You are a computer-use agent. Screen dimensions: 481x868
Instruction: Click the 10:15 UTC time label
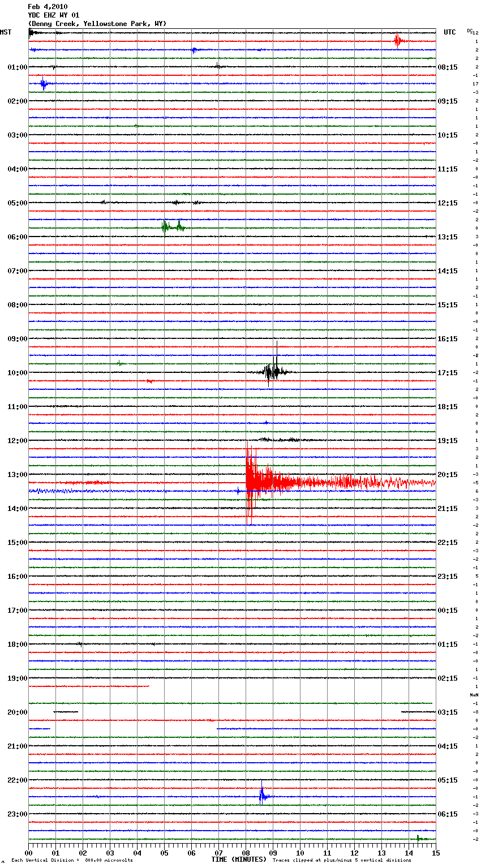click(x=448, y=135)
